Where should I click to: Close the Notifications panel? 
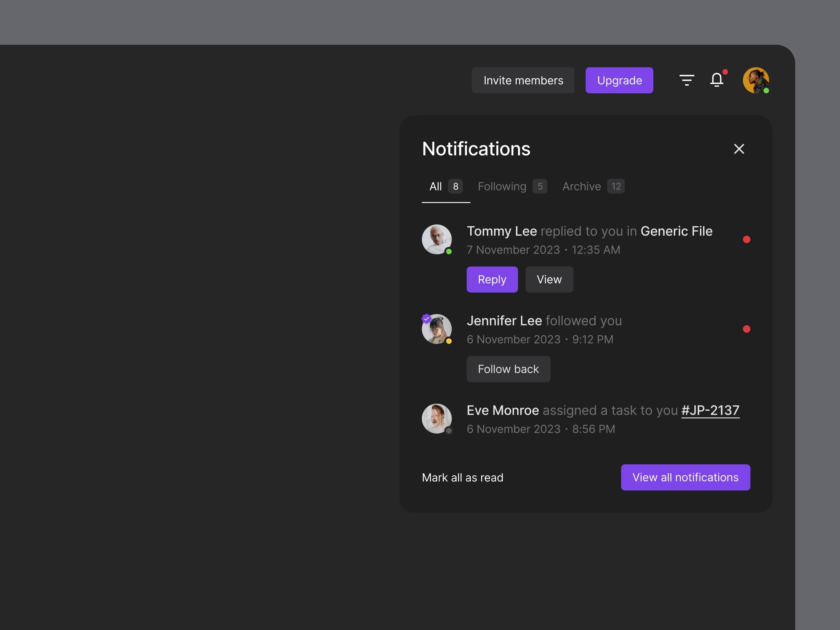(739, 149)
